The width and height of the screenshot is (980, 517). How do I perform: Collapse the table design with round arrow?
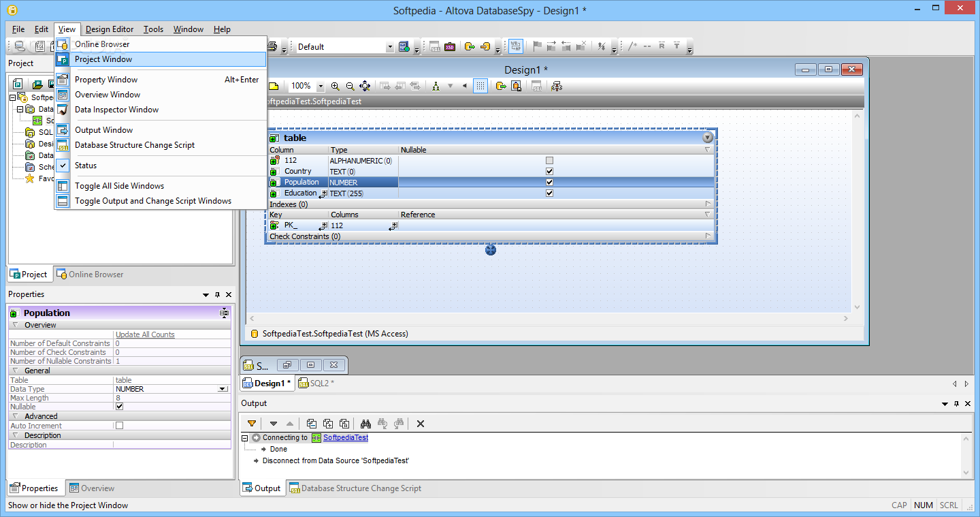[x=708, y=138]
